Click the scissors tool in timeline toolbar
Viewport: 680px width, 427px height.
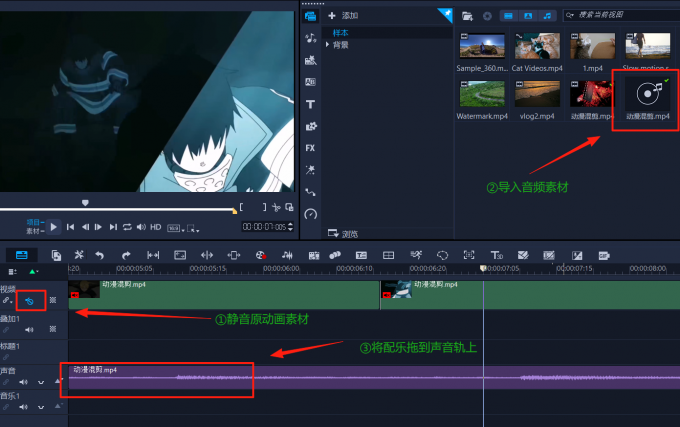coord(78,255)
